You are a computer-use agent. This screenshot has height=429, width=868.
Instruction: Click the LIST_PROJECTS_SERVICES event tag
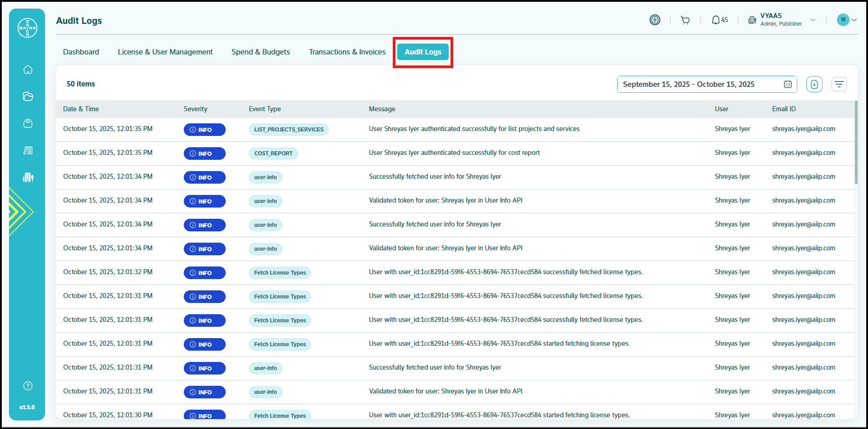pyautogui.click(x=288, y=130)
